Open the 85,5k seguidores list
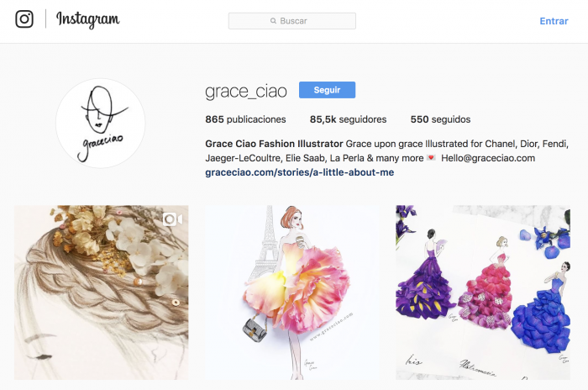The image size is (588, 390). pos(348,119)
